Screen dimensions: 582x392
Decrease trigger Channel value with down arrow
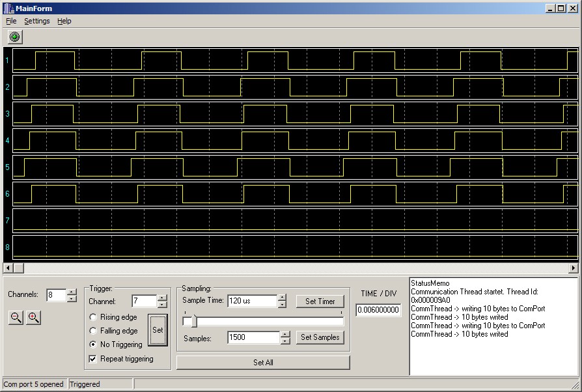(162, 305)
